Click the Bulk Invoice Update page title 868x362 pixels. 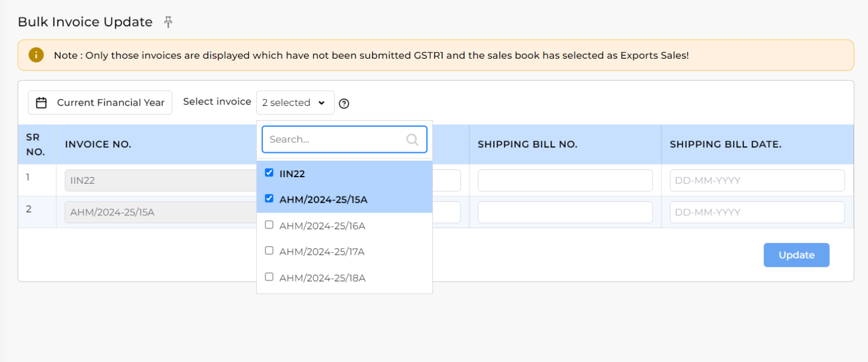85,22
